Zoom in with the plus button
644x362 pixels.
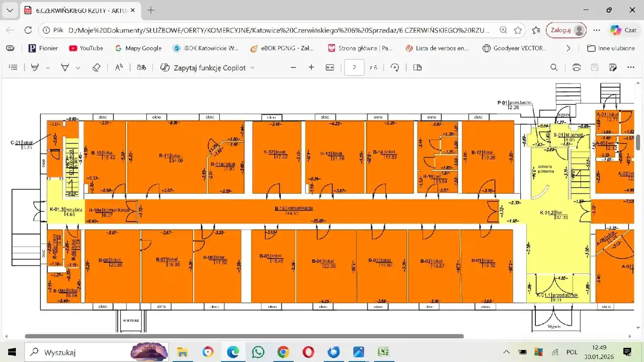click(x=311, y=67)
